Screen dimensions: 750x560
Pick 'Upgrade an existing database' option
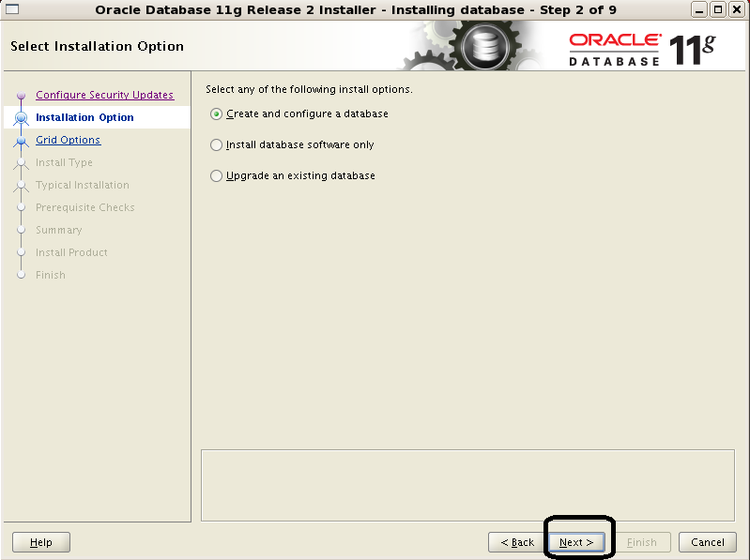coord(217,176)
